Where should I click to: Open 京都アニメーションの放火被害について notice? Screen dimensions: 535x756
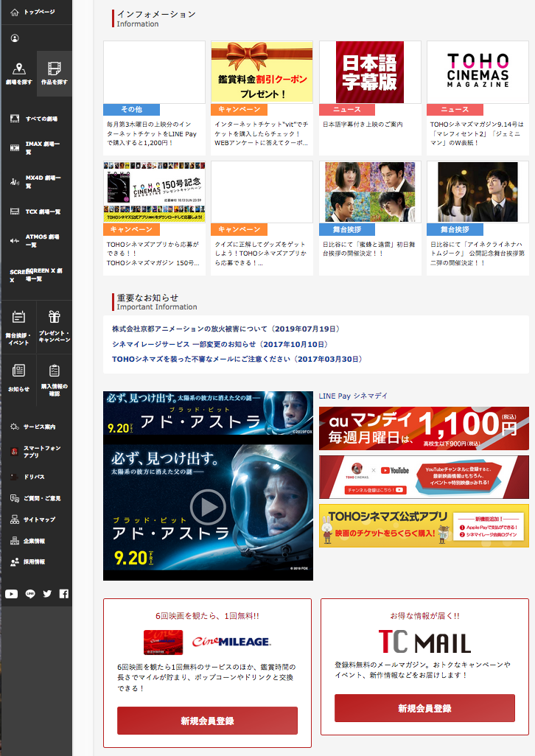(227, 329)
